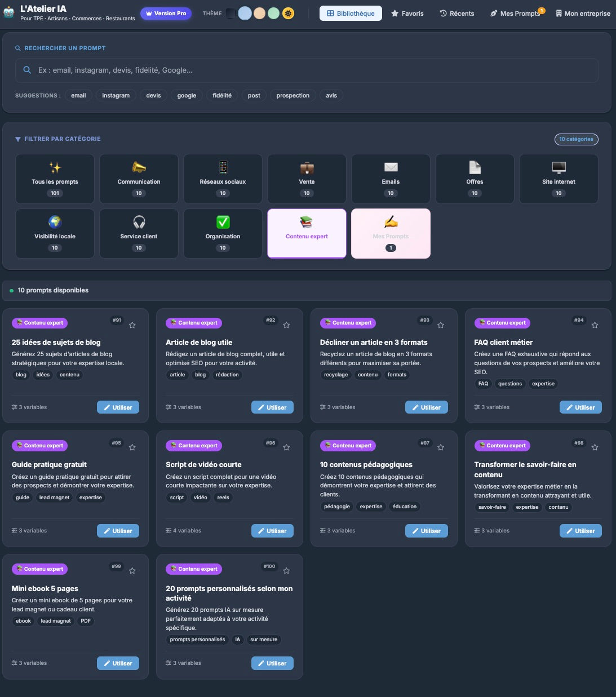
Task: Select the megaphone Communication category icon
Action: 139,167
